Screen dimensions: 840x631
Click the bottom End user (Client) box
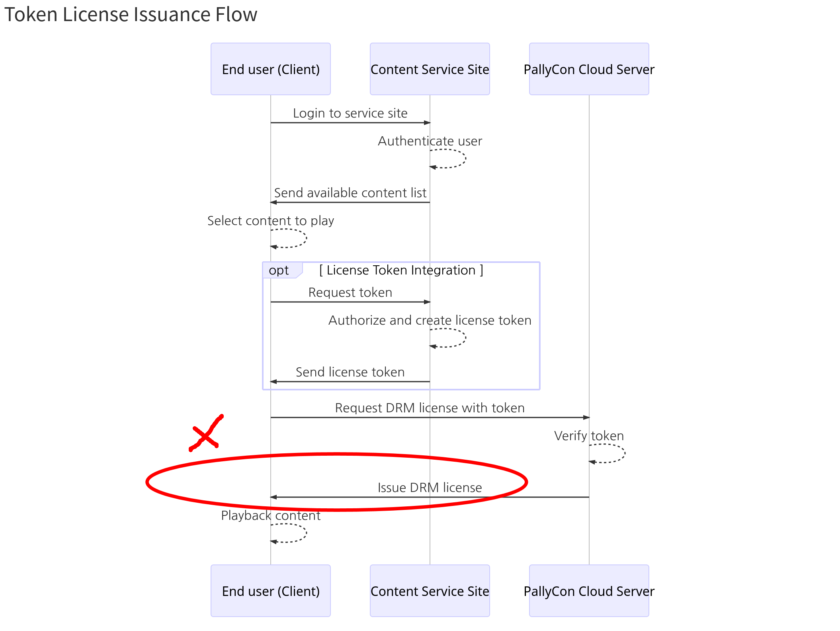click(x=271, y=591)
